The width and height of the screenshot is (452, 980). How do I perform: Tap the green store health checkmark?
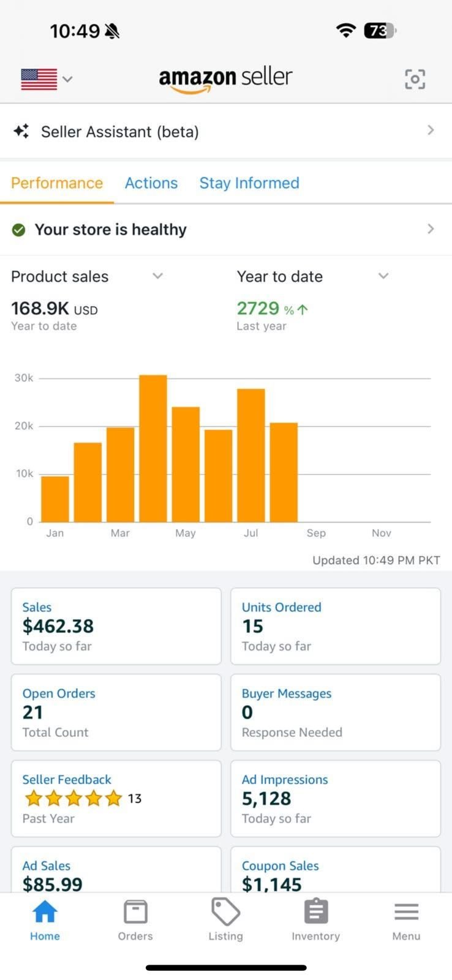coord(19,230)
